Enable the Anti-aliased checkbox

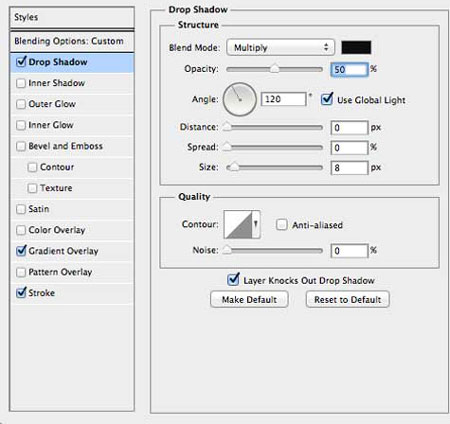point(282,225)
